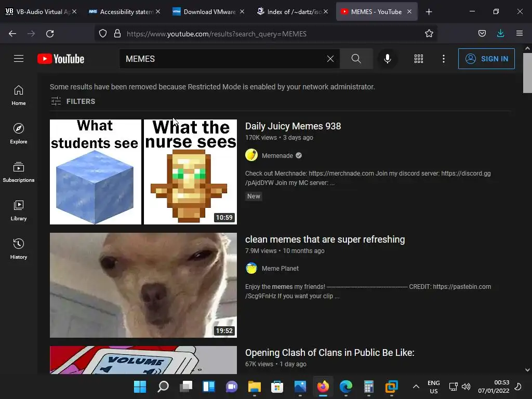Show hidden system tray icons
Screen dimensions: 532x399
pos(416,387)
